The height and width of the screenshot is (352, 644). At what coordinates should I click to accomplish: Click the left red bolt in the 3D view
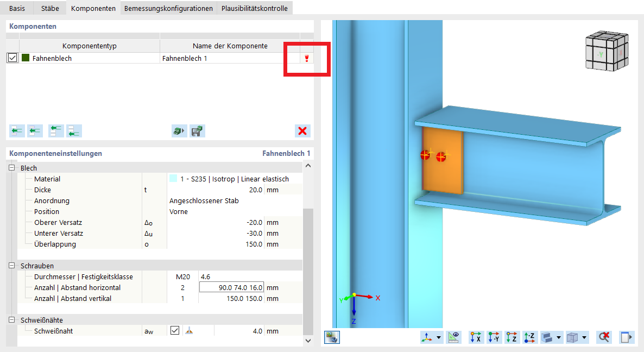point(425,155)
